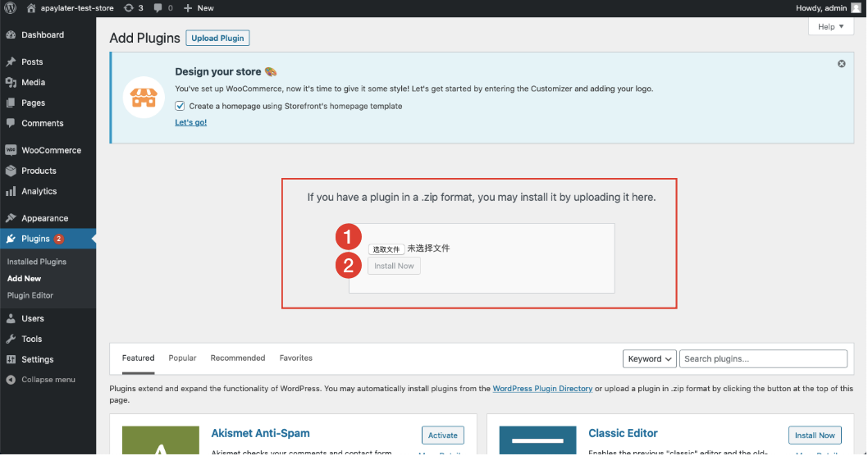Screen dimensions: 868x456
Task: Click the Let's go! link
Action: coord(191,122)
